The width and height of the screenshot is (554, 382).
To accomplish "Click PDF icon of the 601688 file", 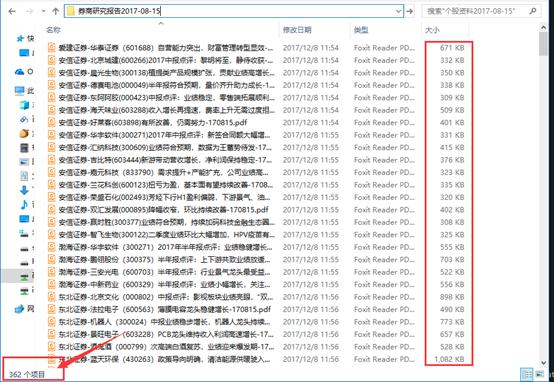I will point(52,47).
